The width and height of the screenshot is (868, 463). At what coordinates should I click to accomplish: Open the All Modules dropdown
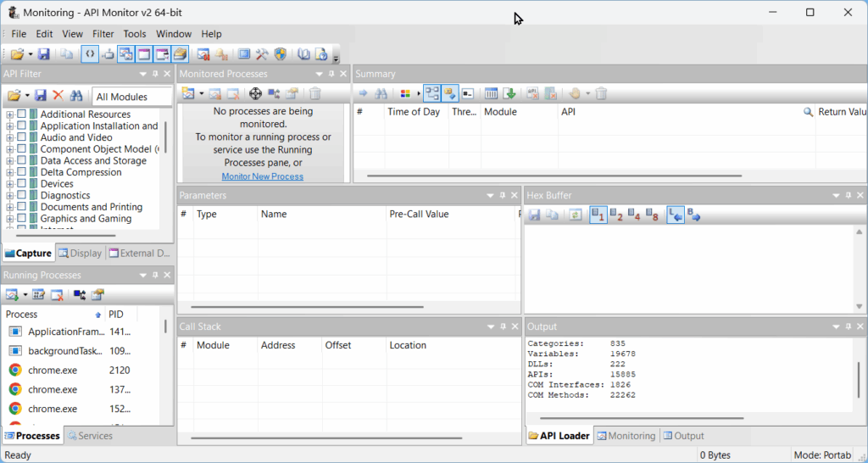coord(132,97)
